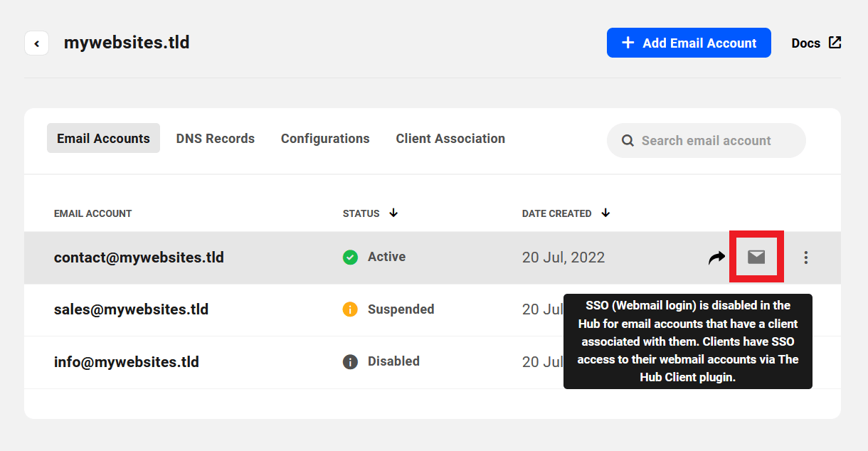Click the external link icon beside Docs
This screenshot has height=451, width=868.
click(836, 42)
